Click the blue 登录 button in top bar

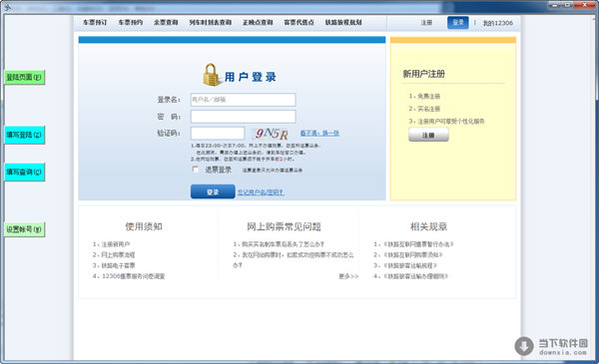[458, 23]
